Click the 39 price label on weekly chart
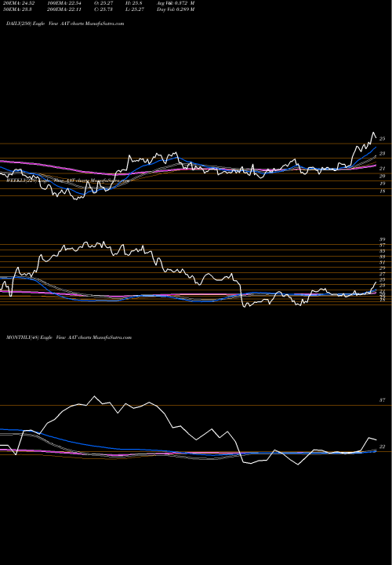 click(x=383, y=239)
